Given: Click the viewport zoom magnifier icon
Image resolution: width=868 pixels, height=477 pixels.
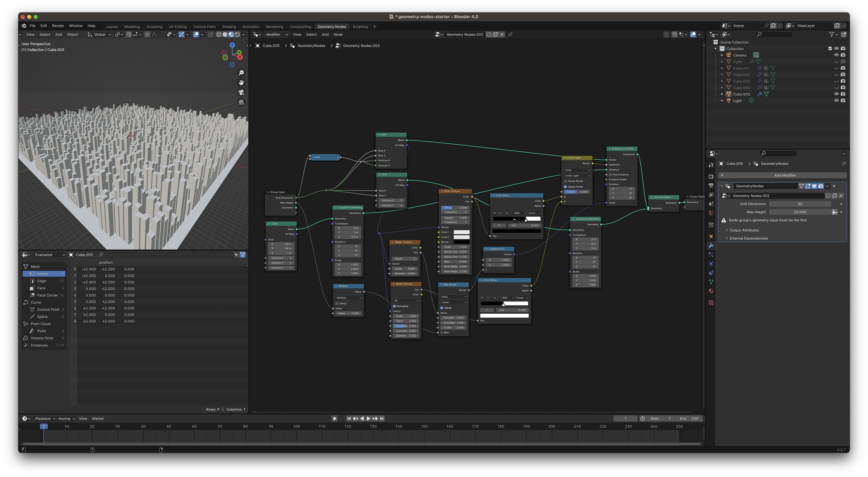Looking at the screenshot, I should (x=241, y=73).
